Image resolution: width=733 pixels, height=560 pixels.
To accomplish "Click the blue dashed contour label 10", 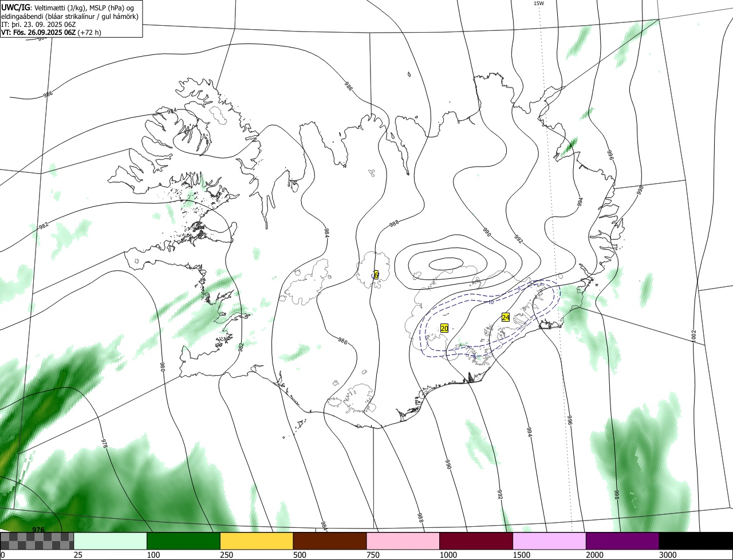I will point(491,302).
